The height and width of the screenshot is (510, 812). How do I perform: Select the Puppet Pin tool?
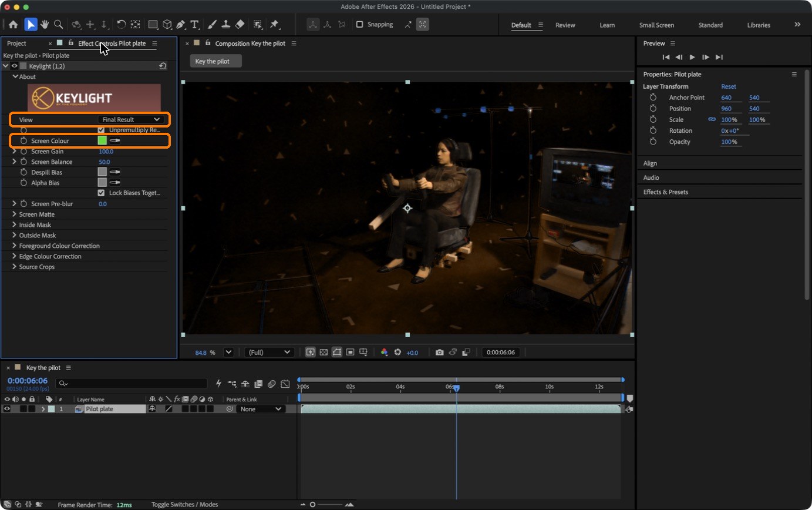pyautogui.click(x=274, y=25)
